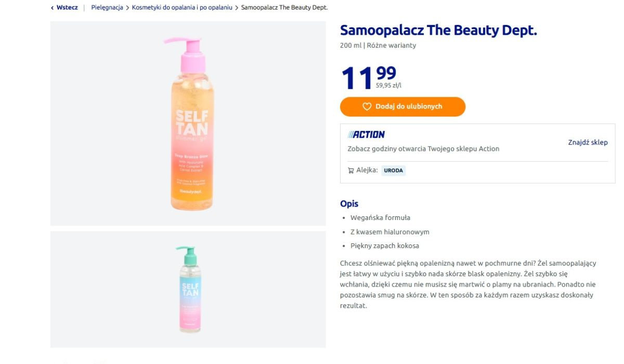Open the Znajdź sklep link
This screenshot has height=364, width=624.
coord(588,142)
